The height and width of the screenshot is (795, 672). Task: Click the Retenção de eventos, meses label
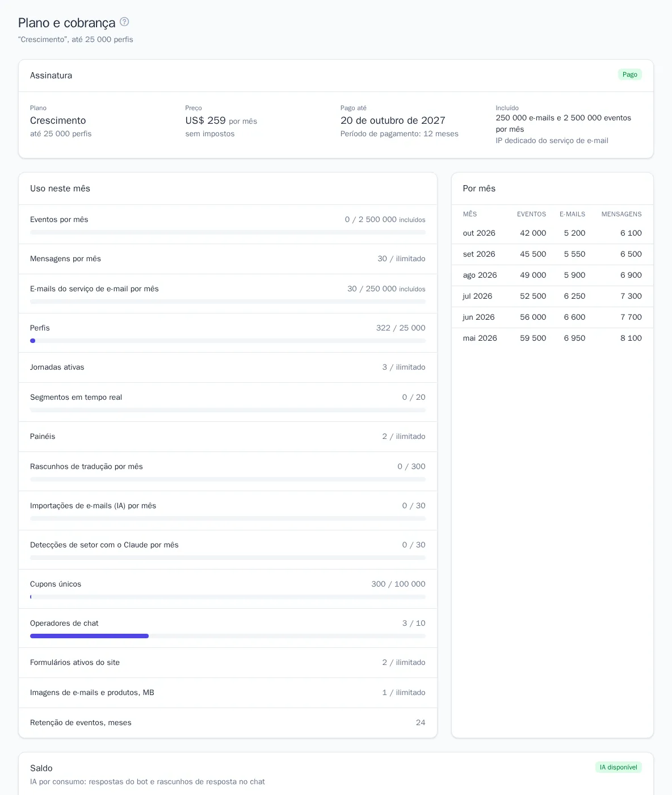[x=81, y=723]
